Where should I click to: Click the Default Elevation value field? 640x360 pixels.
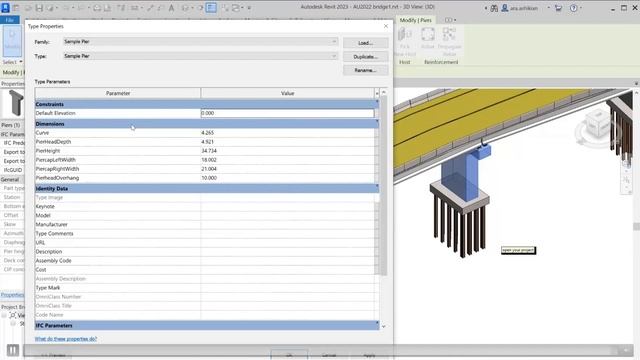[x=287, y=113]
